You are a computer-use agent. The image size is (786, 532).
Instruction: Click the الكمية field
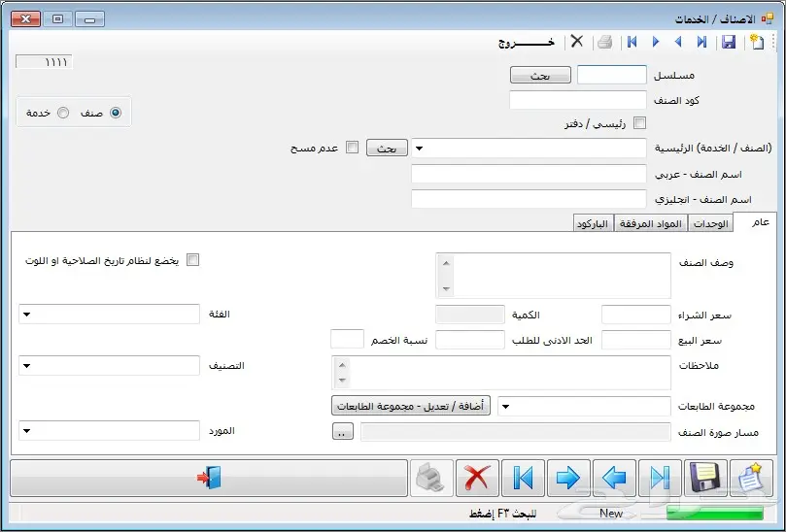pyautogui.click(x=470, y=315)
